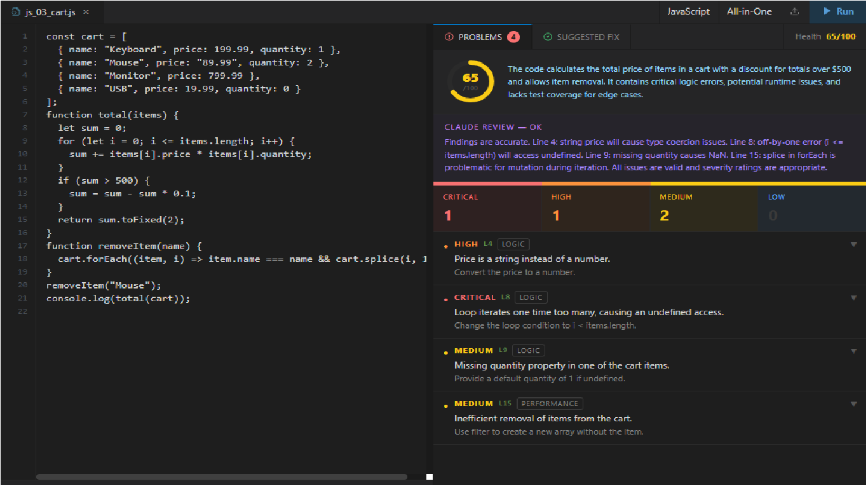Click the L4 line reference label
Screen dimensions: 868x488
[487, 244]
